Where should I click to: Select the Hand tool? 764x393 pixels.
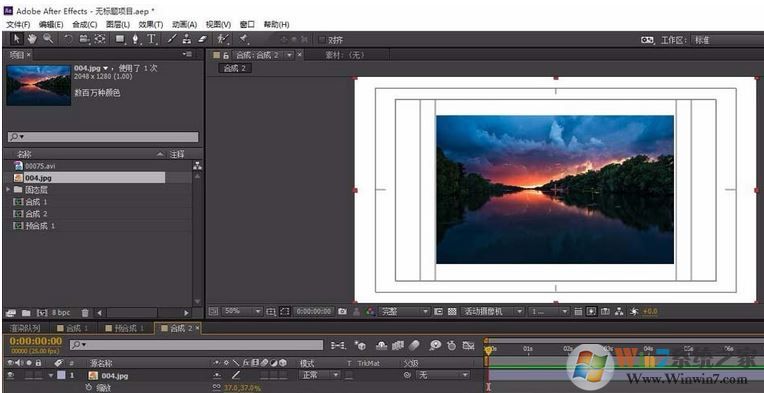[x=32, y=39]
